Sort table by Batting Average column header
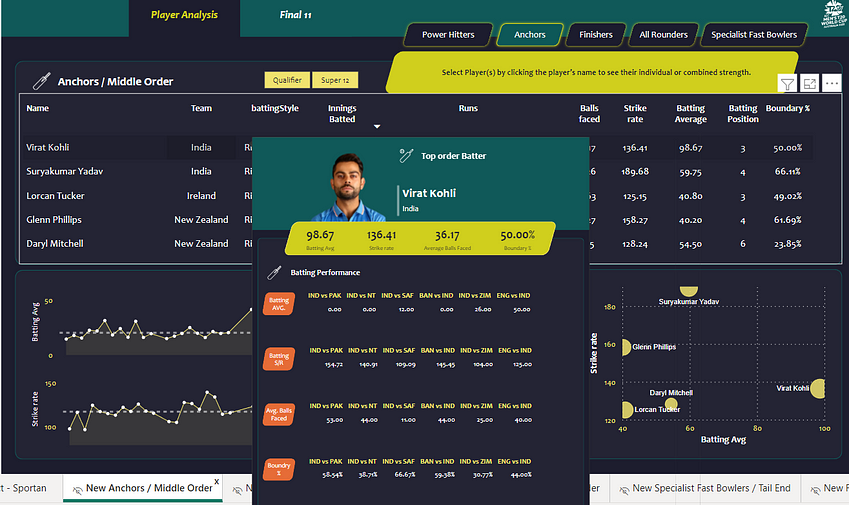The width and height of the screenshot is (849, 505). (x=690, y=114)
